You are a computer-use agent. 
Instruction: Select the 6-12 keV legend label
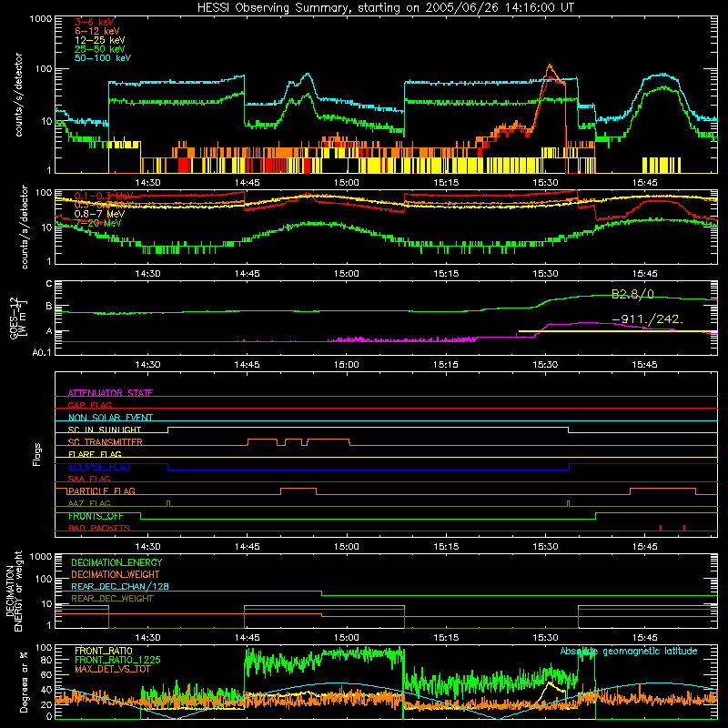pos(97,31)
